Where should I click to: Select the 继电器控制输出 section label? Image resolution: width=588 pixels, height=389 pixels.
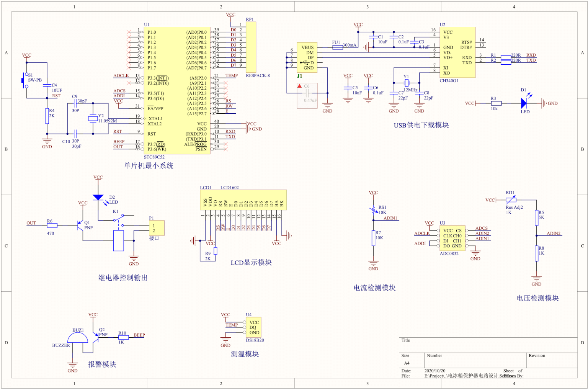point(123,278)
